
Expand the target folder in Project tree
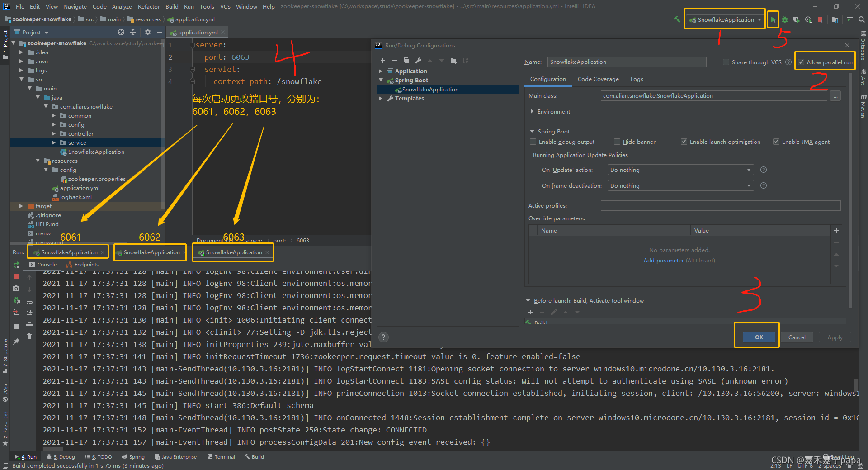coord(21,206)
